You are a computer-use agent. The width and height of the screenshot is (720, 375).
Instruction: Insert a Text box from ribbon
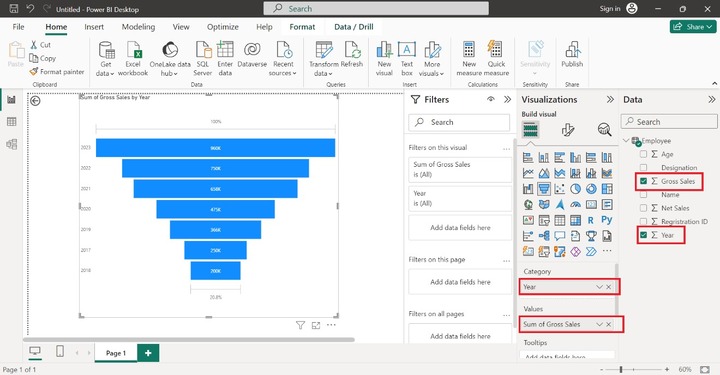[x=407, y=59]
